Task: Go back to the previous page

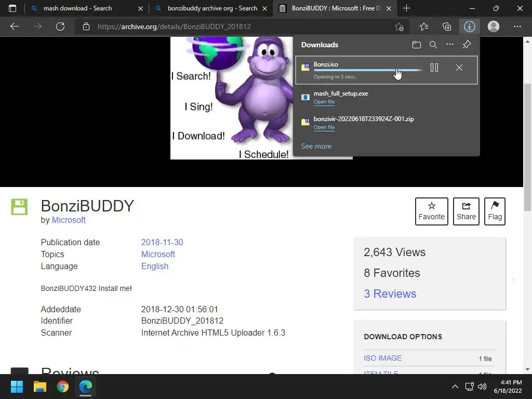Action: 15,26
